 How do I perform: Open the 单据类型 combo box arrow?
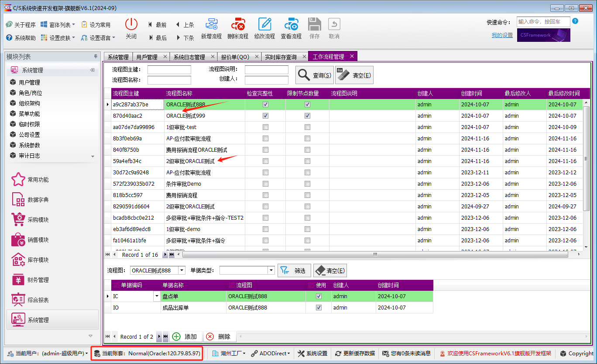(x=271, y=271)
